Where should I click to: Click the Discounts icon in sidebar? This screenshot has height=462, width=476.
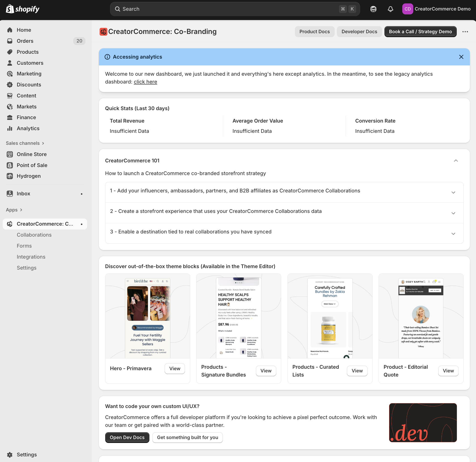10,85
